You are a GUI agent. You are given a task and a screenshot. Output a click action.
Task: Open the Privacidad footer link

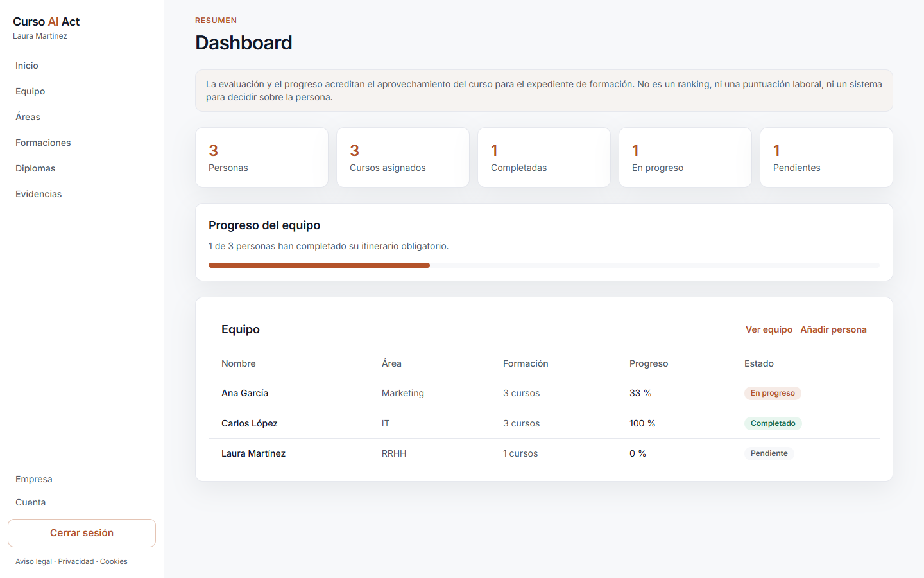point(76,561)
